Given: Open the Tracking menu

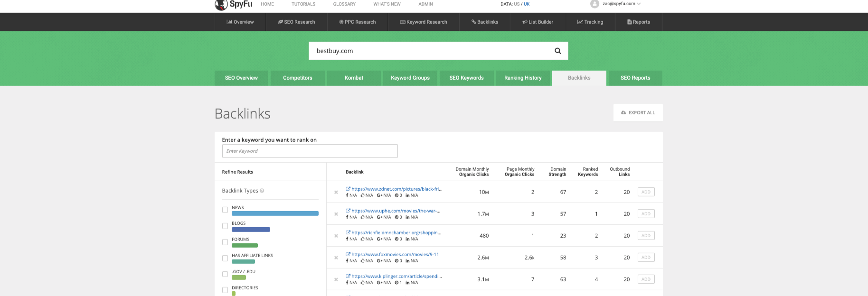Looking at the screenshot, I should tap(590, 22).
